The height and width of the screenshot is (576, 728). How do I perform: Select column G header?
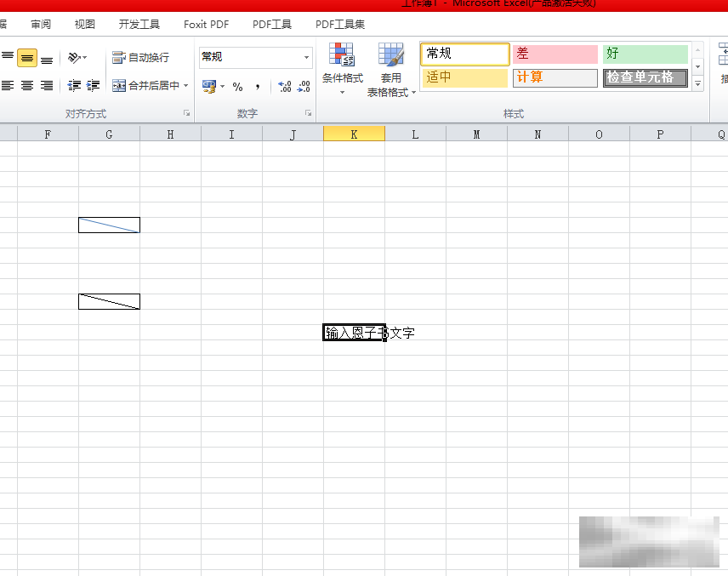tap(109, 134)
